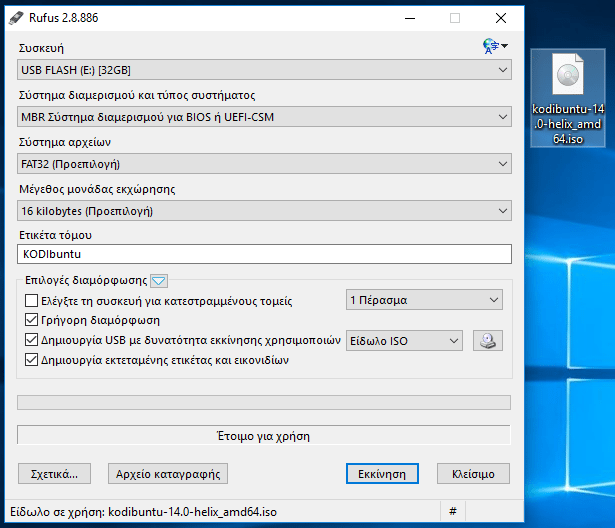Click the Rufus USB drive title bar icon
615x528 pixels.
point(16,18)
